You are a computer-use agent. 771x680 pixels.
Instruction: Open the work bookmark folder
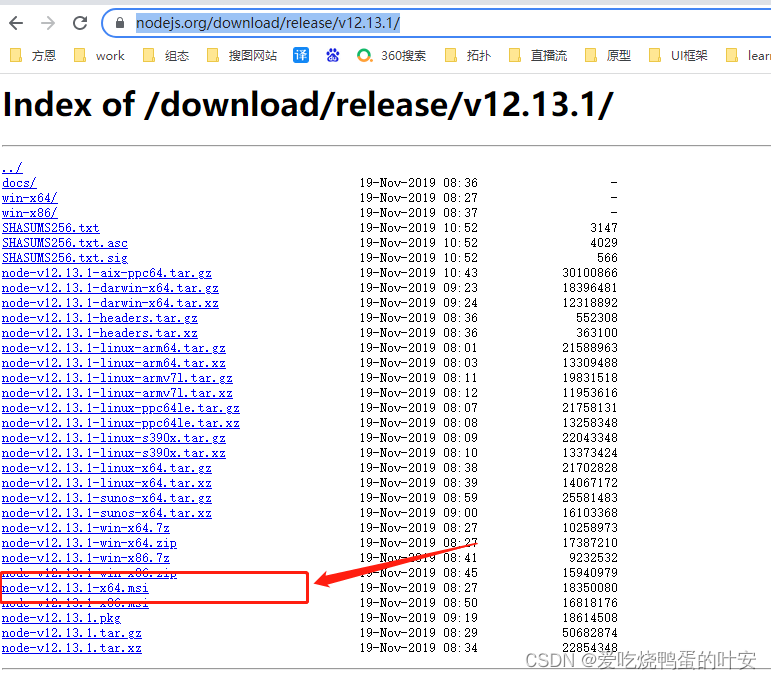(99, 56)
